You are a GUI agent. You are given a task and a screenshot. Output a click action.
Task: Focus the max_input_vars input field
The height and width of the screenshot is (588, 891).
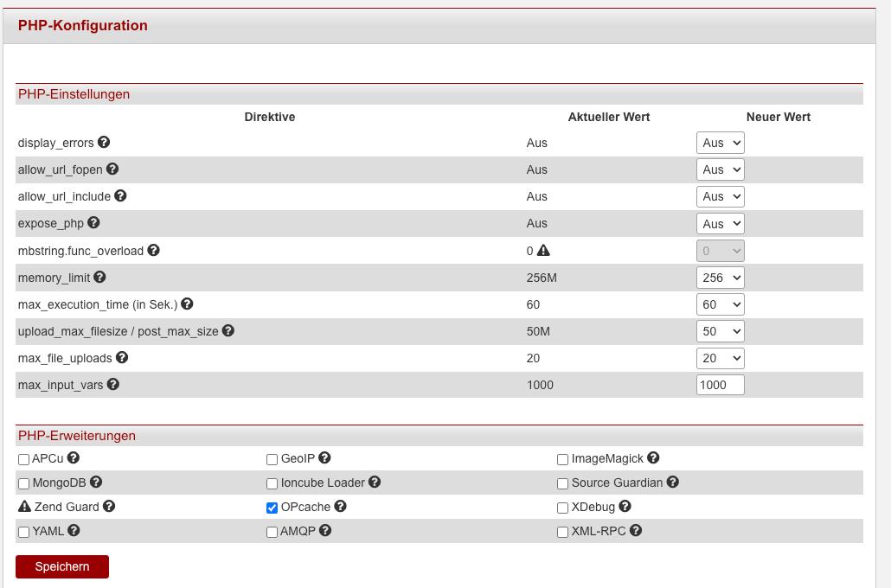(720, 385)
